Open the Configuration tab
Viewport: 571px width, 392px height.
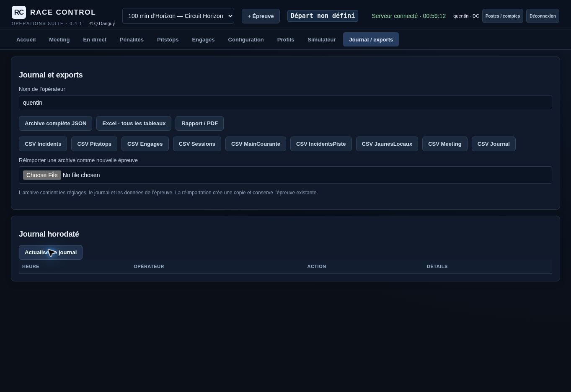tap(246, 39)
